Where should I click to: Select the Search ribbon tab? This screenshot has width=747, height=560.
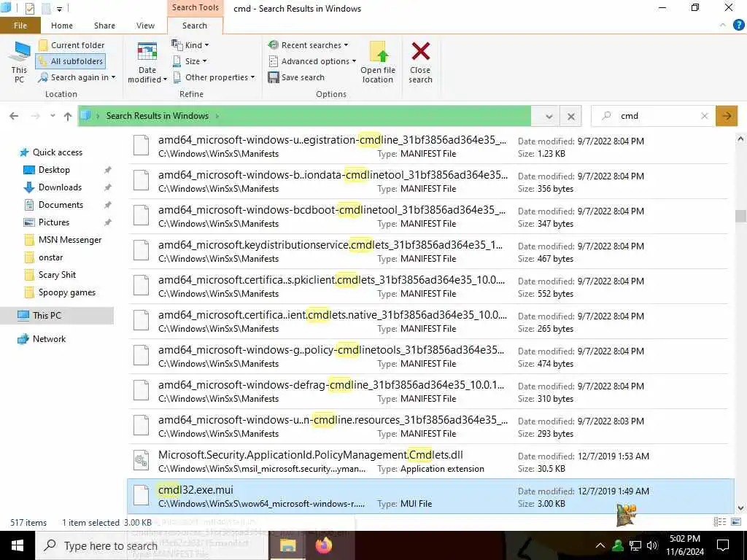pyautogui.click(x=195, y=26)
